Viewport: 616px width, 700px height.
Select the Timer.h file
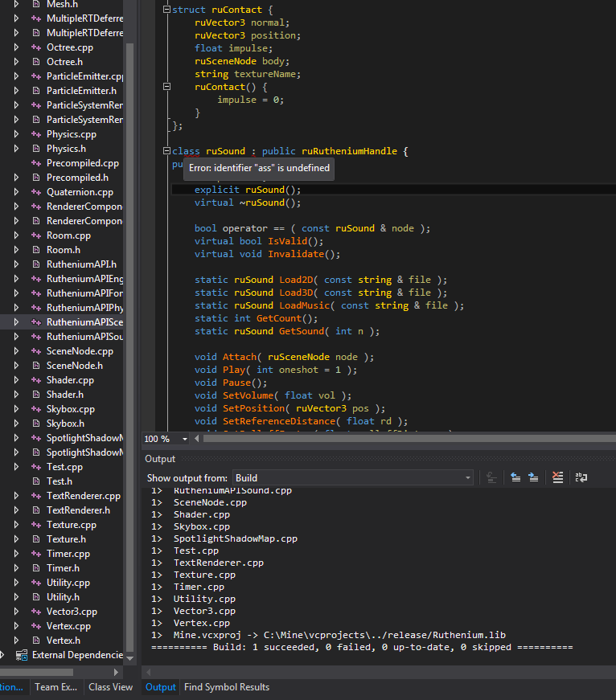(63, 568)
